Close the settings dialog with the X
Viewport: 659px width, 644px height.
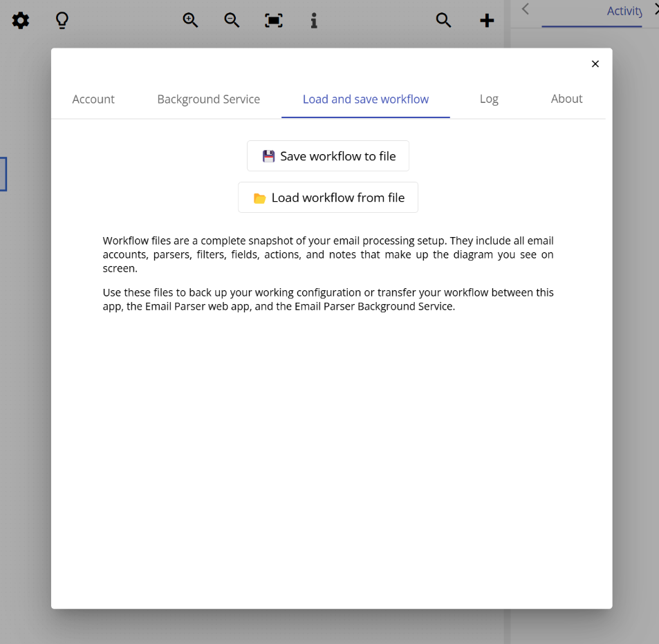tap(595, 64)
